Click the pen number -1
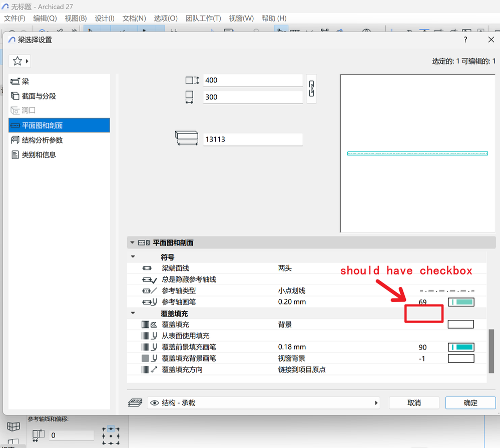Image resolution: width=500 pixels, height=448 pixels. tap(422, 359)
